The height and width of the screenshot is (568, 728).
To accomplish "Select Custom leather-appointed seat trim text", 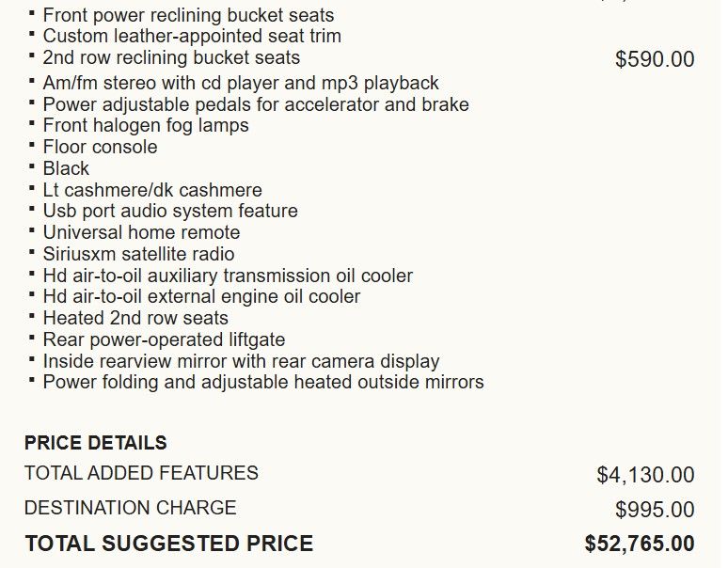I will 192,36.
